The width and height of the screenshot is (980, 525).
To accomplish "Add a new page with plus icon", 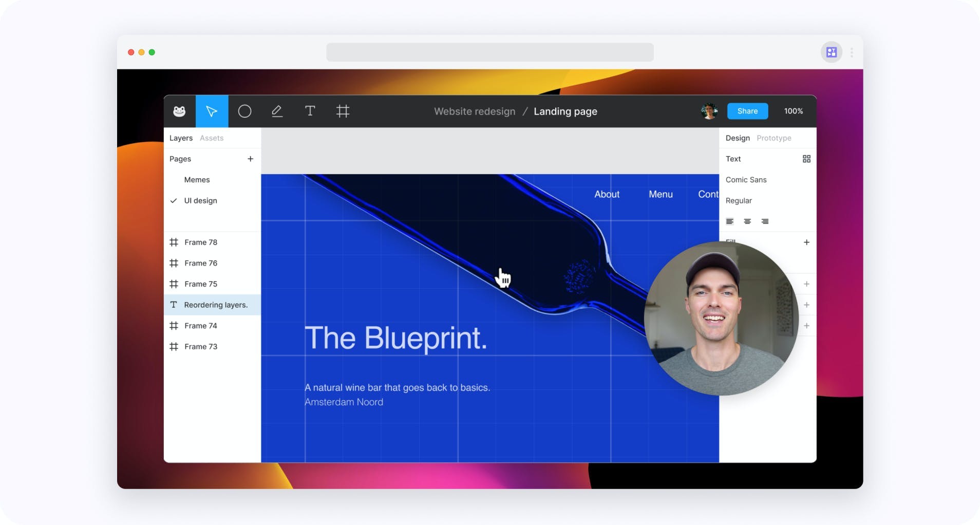I will coord(250,159).
